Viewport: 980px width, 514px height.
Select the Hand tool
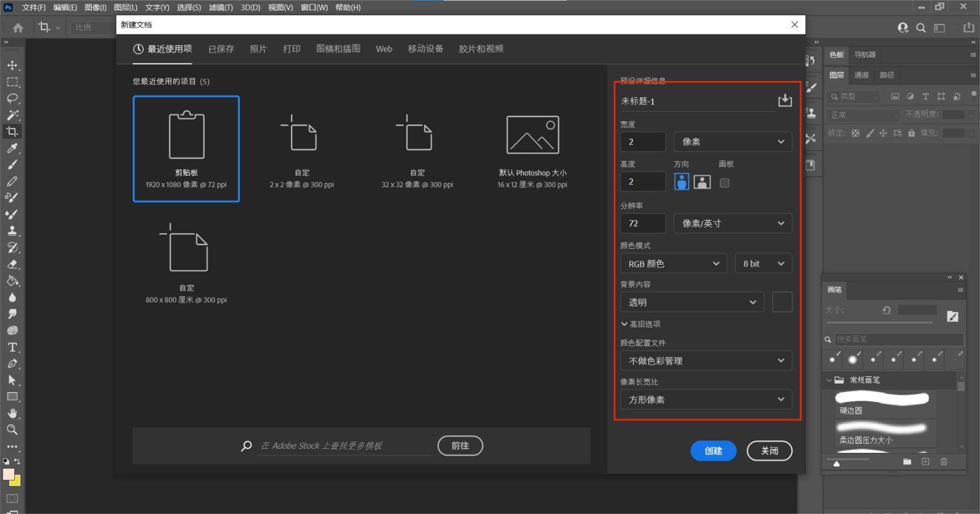click(12, 413)
